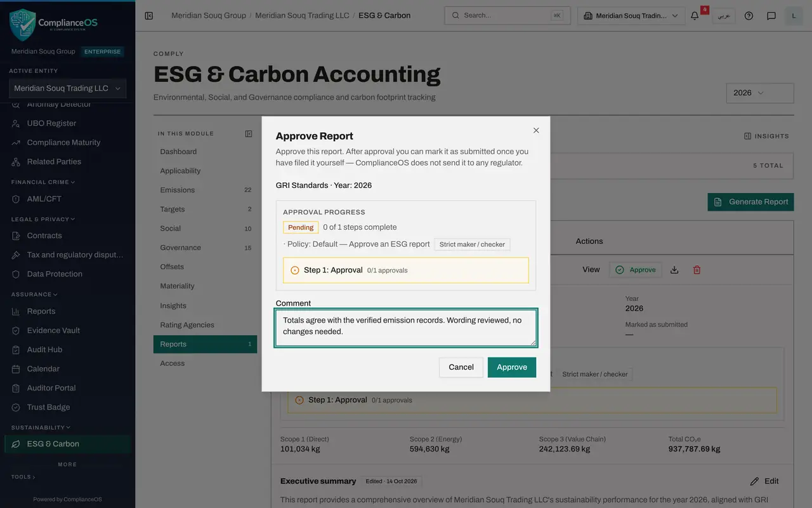Download the report via download icon

coord(674,270)
